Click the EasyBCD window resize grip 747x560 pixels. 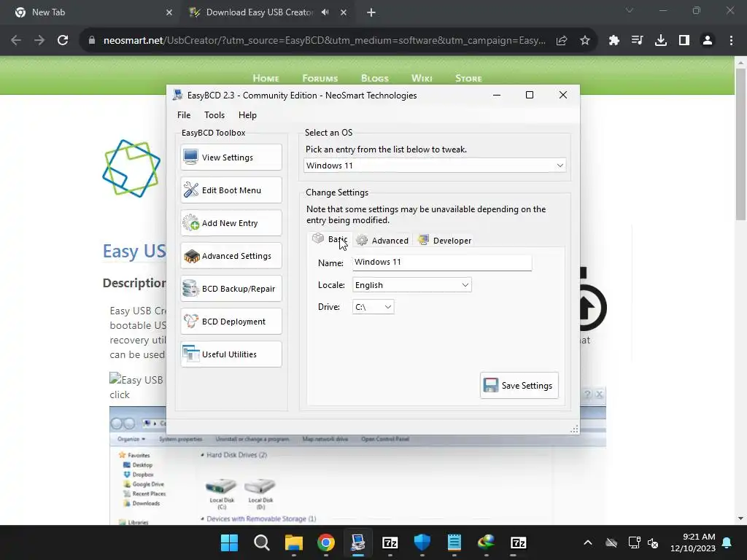[574, 429]
